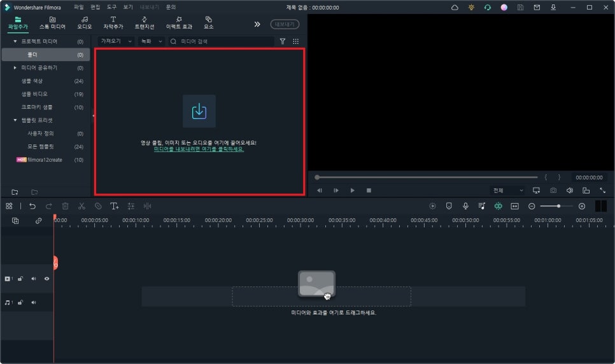Screen dimensions: 615x364
Task: Select the 폴더 row
Action: tap(46, 55)
